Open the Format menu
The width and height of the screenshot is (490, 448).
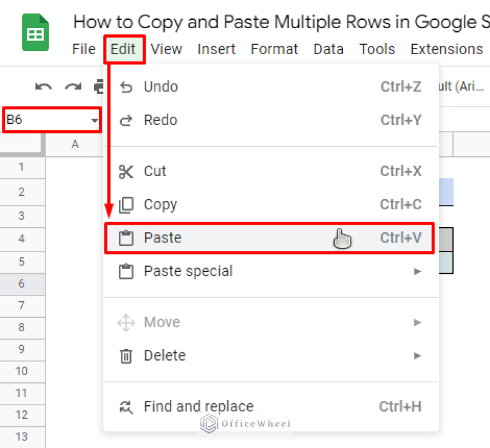[x=274, y=49]
